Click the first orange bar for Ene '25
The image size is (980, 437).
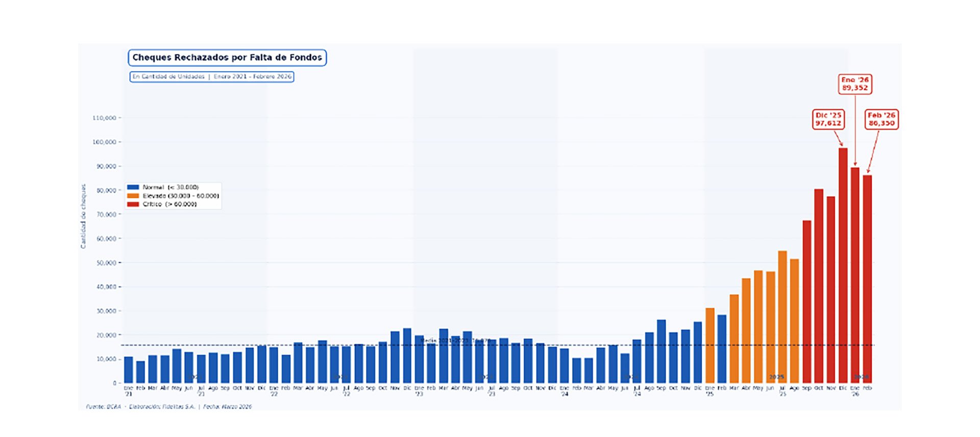(x=709, y=346)
